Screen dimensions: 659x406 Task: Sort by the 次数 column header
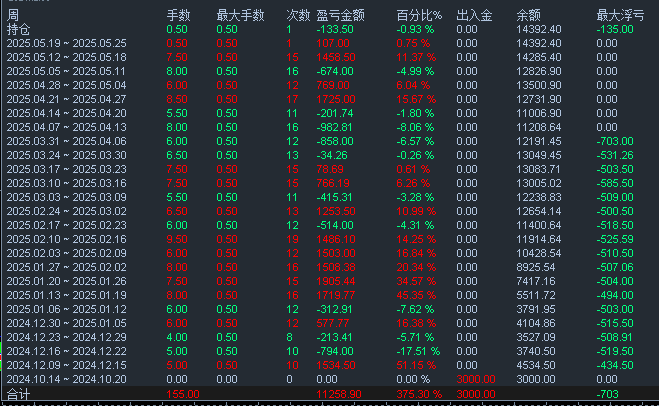click(x=298, y=16)
